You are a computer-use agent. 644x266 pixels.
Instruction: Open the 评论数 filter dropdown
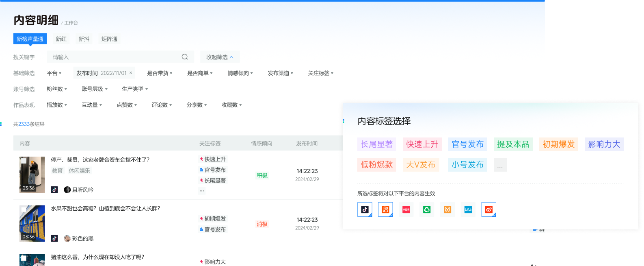pos(162,105)
